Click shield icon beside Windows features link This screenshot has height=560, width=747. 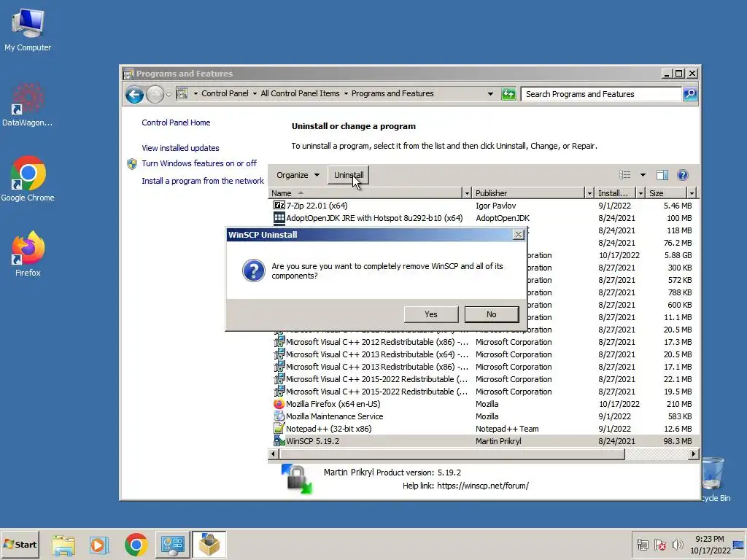(x=132, y=164)
